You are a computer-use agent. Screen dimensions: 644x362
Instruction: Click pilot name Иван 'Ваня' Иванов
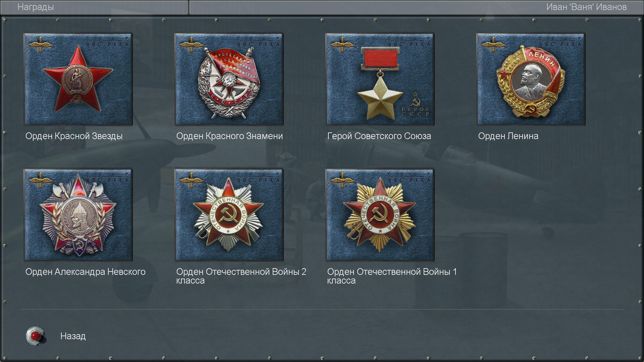586,7
